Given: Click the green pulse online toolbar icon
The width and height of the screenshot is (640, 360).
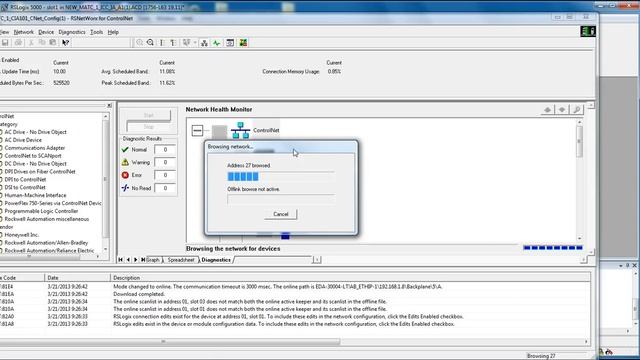Looking at the screenshot, I should 216,42.
